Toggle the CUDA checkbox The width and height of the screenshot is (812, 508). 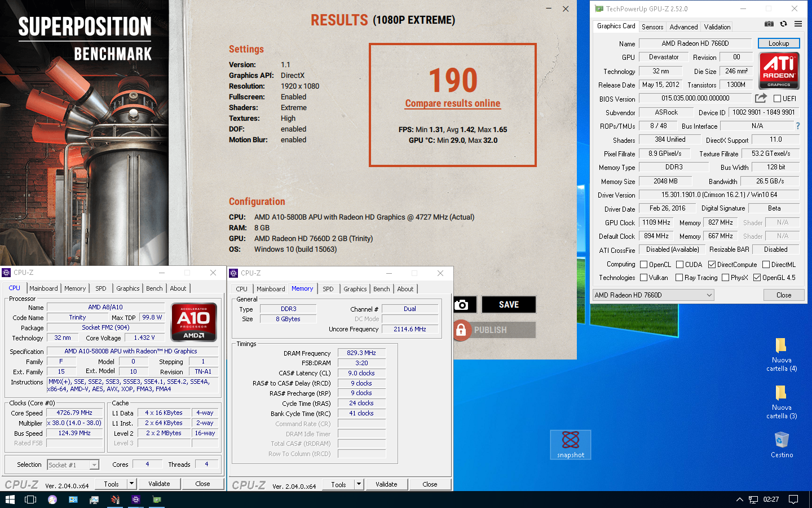(x=679, y=264)
